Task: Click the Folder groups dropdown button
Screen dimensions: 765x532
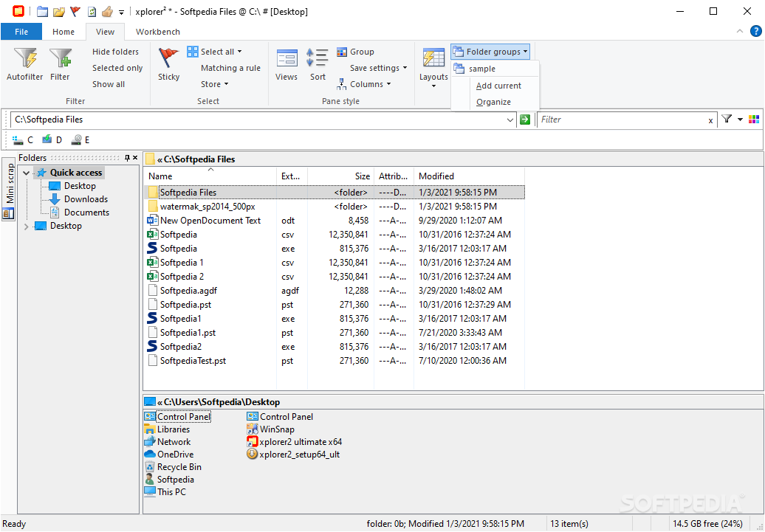Action: coord(490,51)
